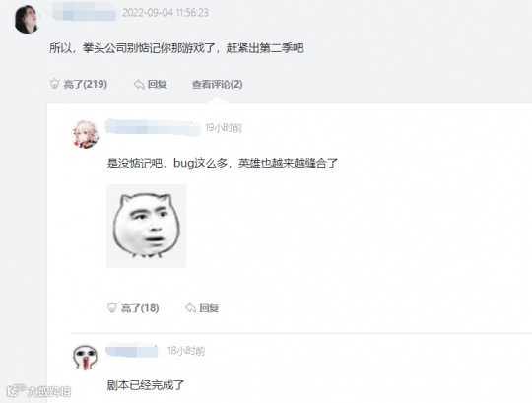The image size is (532, 403).
Task: Click the reply arrow icon under the bug comment
Action: (x=191, y=308)
